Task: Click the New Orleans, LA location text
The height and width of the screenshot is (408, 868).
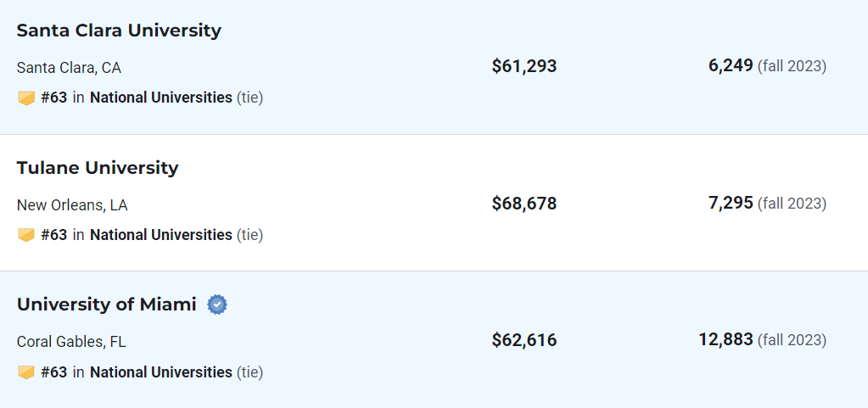Action: point(72,205)
